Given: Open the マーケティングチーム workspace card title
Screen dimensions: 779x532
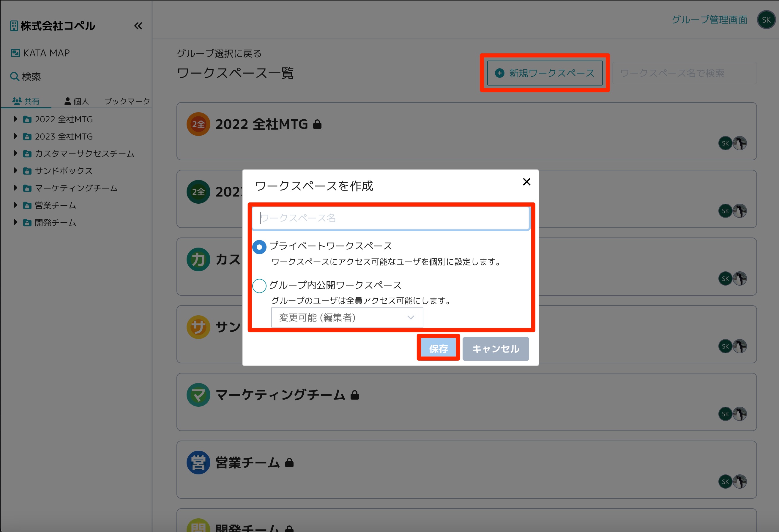Looking at the screenshot, I should point(280,395).
